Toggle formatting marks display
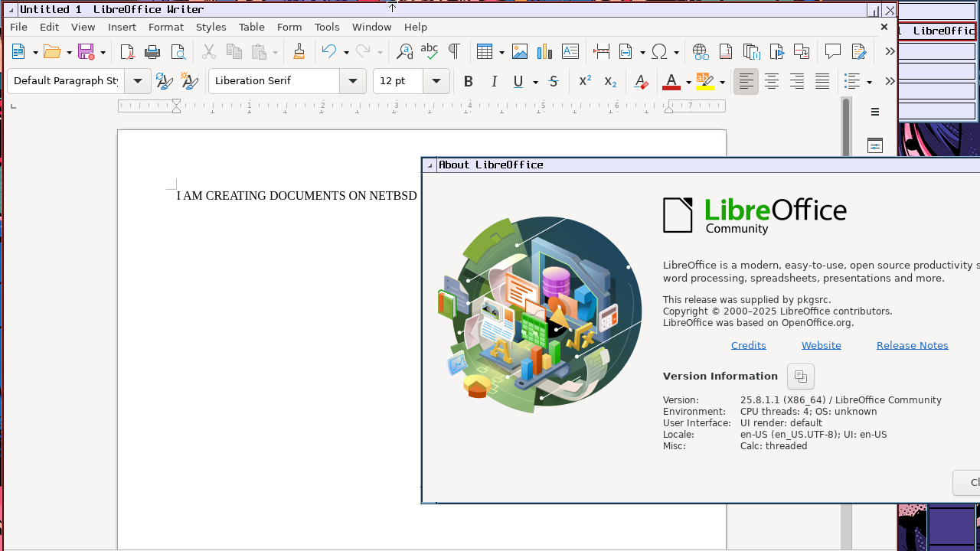The height and width of the screenshot is (551, 980). coord(454,52)
